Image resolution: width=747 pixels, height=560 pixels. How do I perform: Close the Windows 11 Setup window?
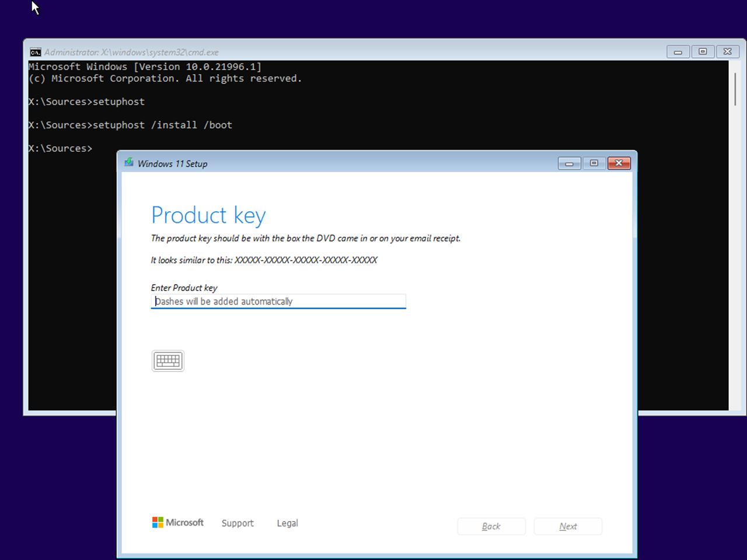point(619,163)
